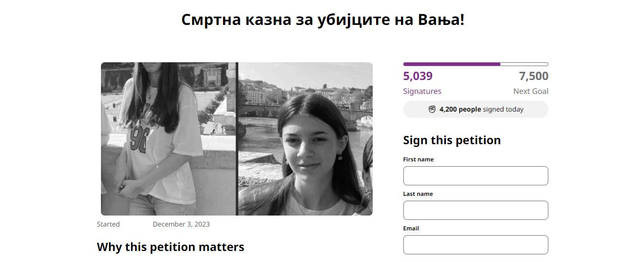The height and width of the screenshot is (262, 644).
Task: Click the purple signature progress bar
Action: (x=476, y=64)
